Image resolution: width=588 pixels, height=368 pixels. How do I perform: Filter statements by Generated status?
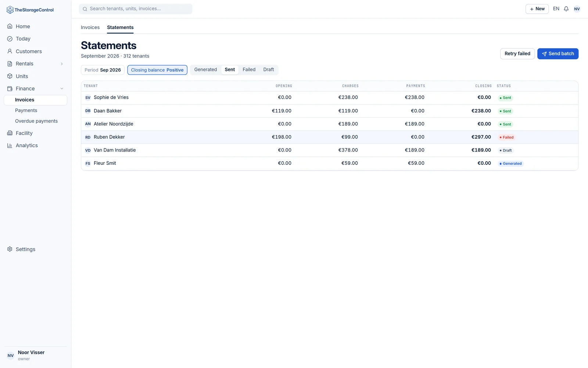[x=205, y=70]
